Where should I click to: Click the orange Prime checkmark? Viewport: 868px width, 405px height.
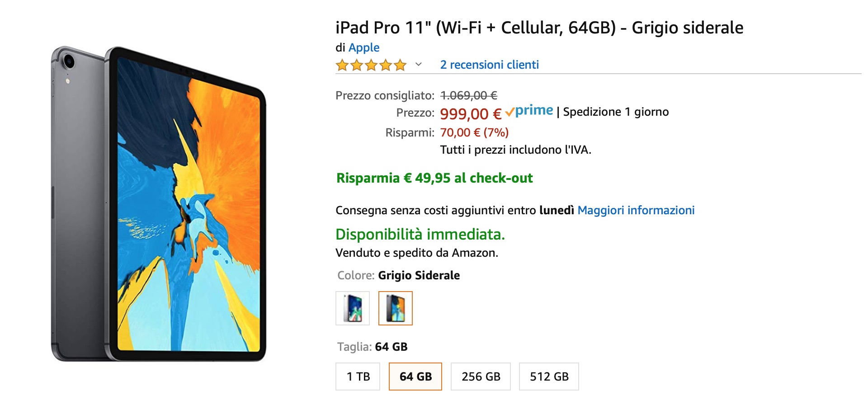(x=509, y=111)
